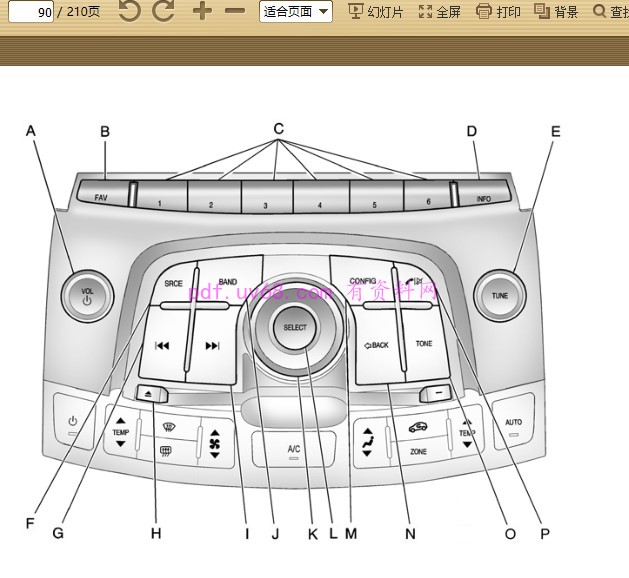The height and width of the screenshot is (578, 629).
Task: Zoom out with the minus icon
Action: coord(235,12)
